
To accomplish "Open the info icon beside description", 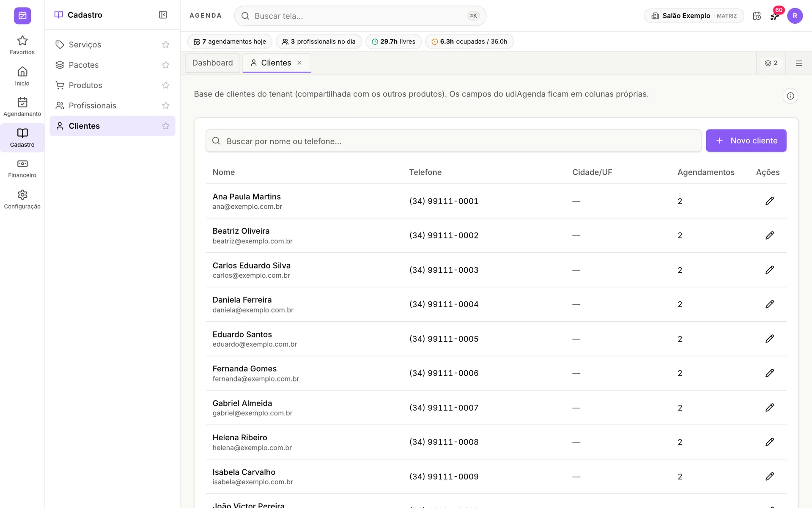I will coord(790,96).
